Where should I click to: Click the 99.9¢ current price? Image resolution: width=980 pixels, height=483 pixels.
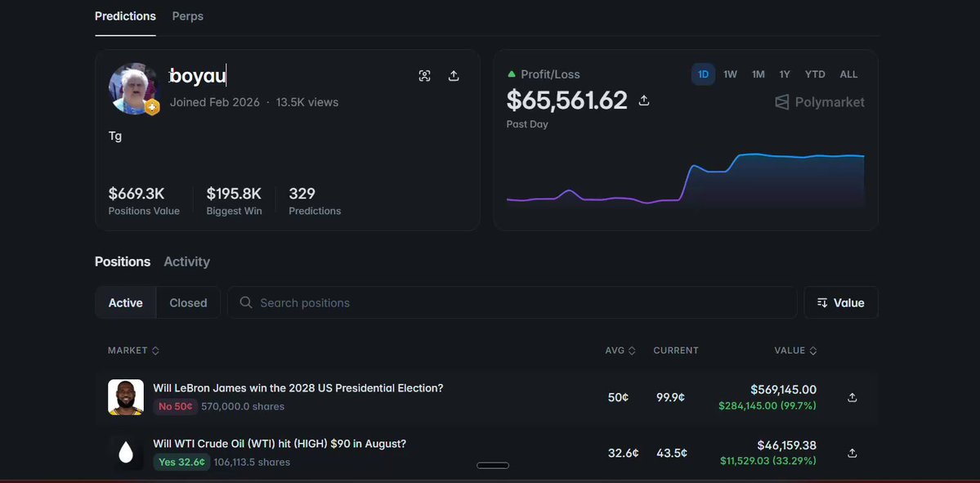tap(670, 397)
